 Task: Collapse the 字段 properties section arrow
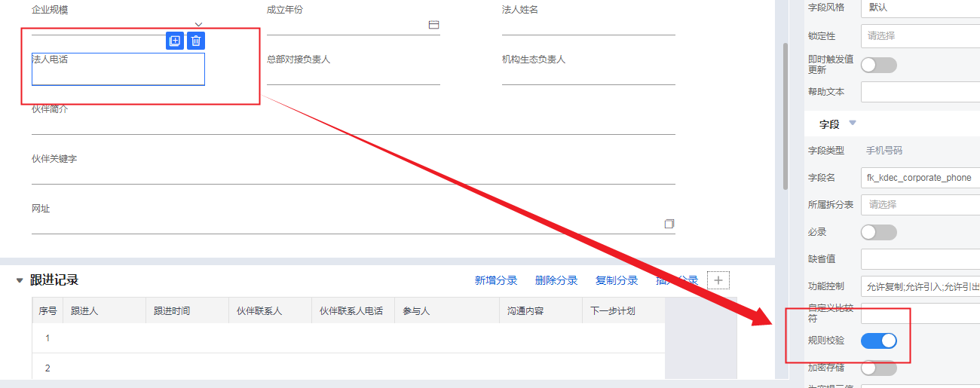coord(853,122)
